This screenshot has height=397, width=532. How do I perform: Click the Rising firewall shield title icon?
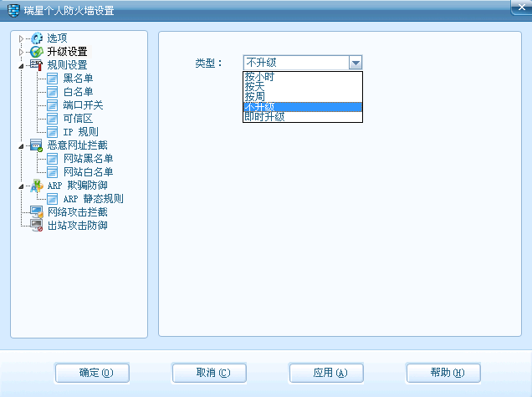click(x=13, y=11)
